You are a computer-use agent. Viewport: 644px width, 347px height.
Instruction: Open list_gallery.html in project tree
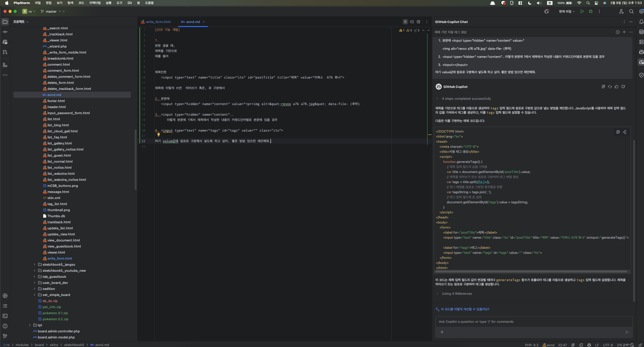60,143
